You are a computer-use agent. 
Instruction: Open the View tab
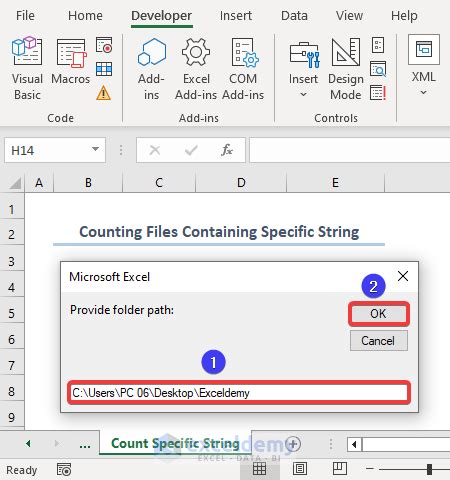tap(349, 15)
